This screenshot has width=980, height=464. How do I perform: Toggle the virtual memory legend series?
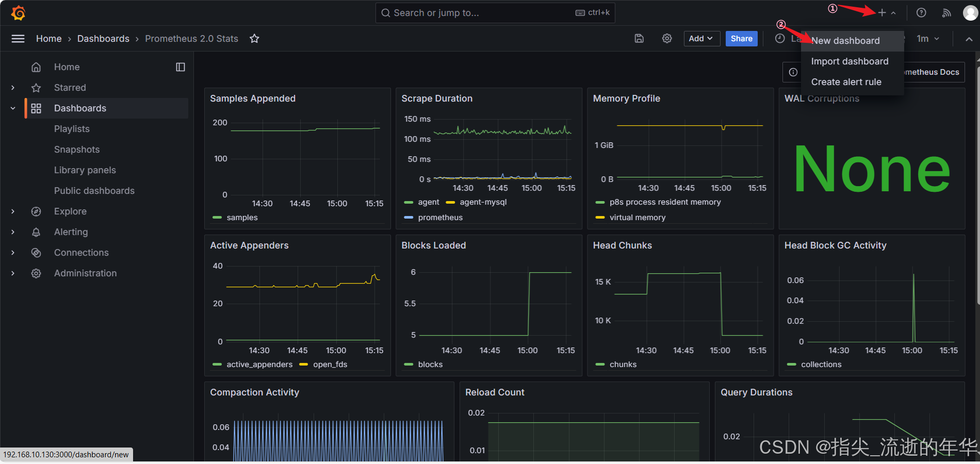[638, 218]
